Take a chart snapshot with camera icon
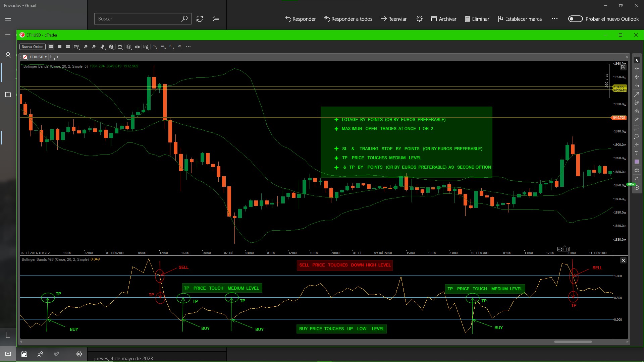Image resolution: width=644 pixels, height=362 pixels. (x=637, y=170)
